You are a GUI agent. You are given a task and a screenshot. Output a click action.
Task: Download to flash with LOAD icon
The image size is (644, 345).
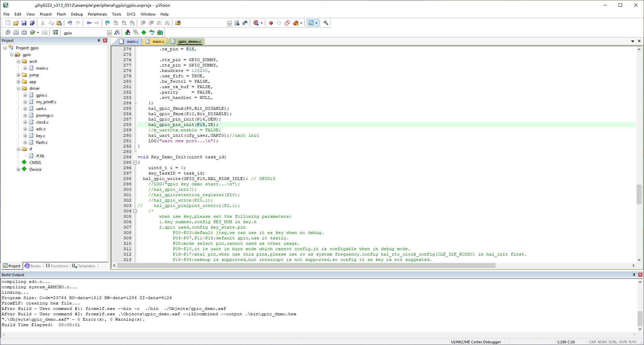pos(55,32)
